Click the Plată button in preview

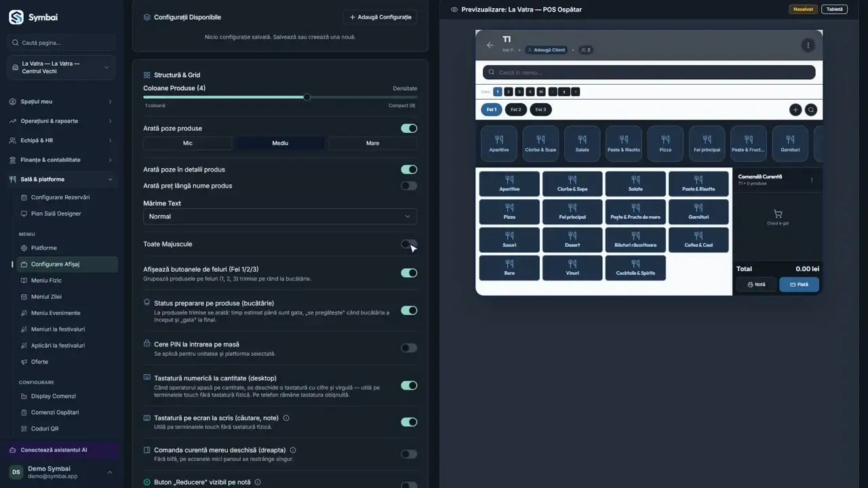[799, 285]
